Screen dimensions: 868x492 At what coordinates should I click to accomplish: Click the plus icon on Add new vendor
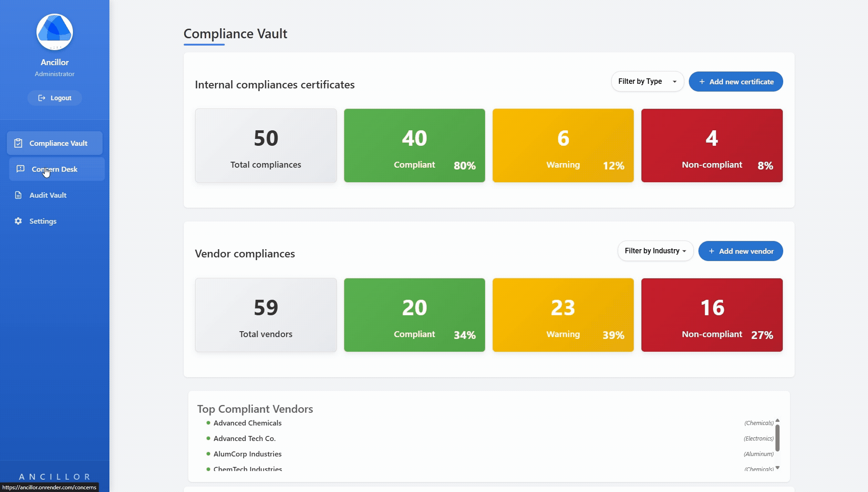pos(711,251)
